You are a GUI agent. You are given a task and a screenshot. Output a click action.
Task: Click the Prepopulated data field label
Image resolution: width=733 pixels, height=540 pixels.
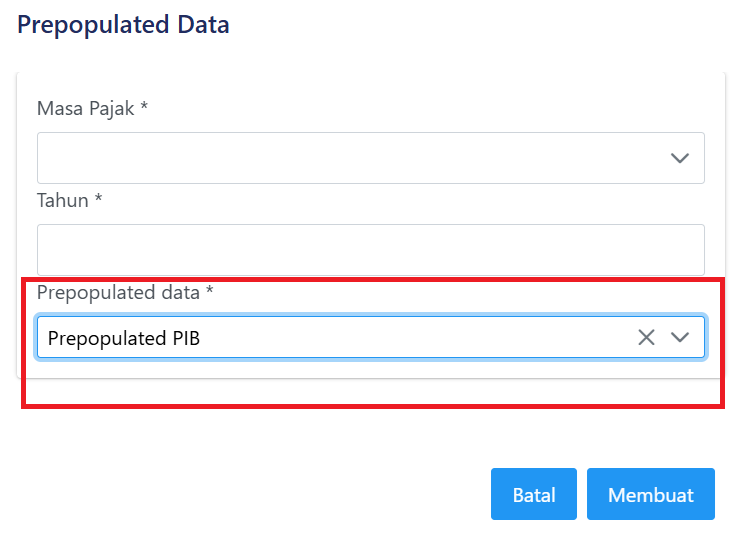coord(125,292)
